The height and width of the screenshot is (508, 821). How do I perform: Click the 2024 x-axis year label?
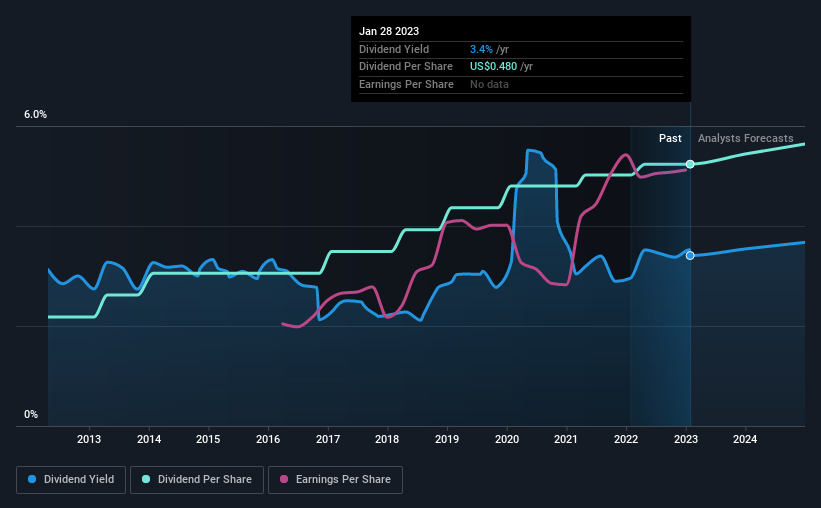pos(745,439)
